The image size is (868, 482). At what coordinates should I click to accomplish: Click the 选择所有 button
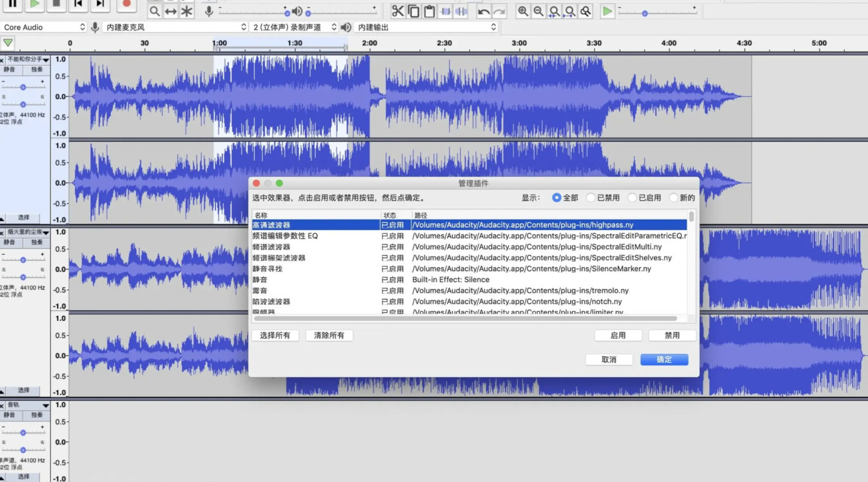(x=275, y=336)
